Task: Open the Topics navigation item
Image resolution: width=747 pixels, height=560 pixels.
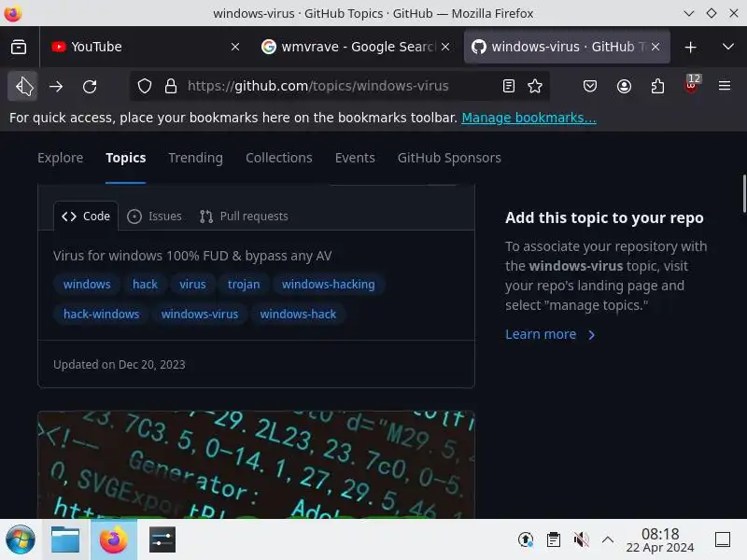Action: pyautogui.click(x=126, y=158)
